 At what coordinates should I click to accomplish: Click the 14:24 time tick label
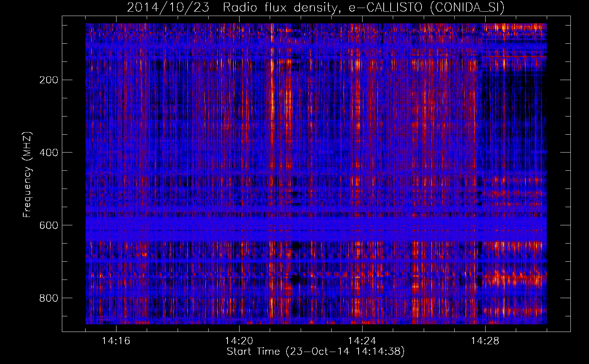point(362,341)
